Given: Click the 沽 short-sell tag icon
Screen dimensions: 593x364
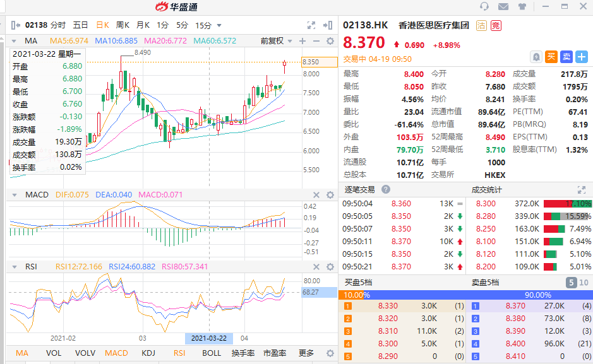Looking at the screenshot, I should pos(481,26).
